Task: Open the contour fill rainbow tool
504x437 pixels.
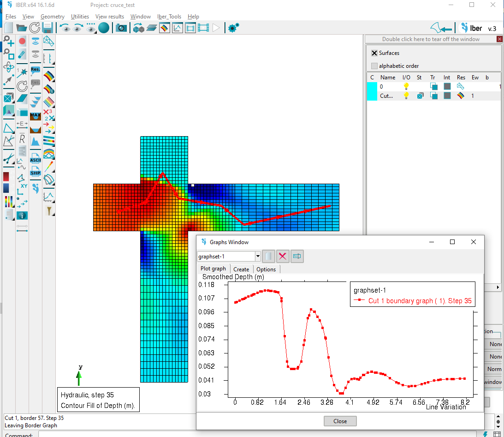Action: (49, 77)
